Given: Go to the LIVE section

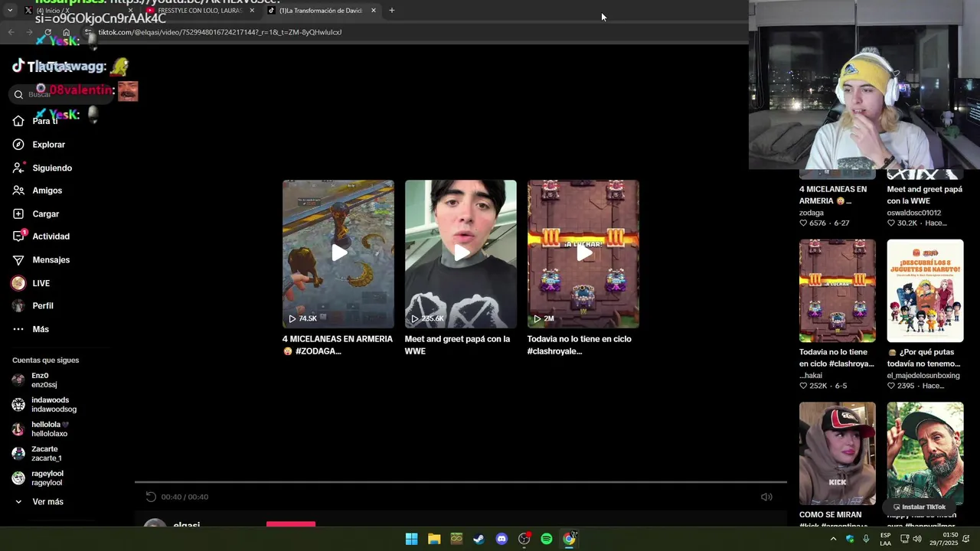Looking at the screenshot, I should (x=31, y=283).
